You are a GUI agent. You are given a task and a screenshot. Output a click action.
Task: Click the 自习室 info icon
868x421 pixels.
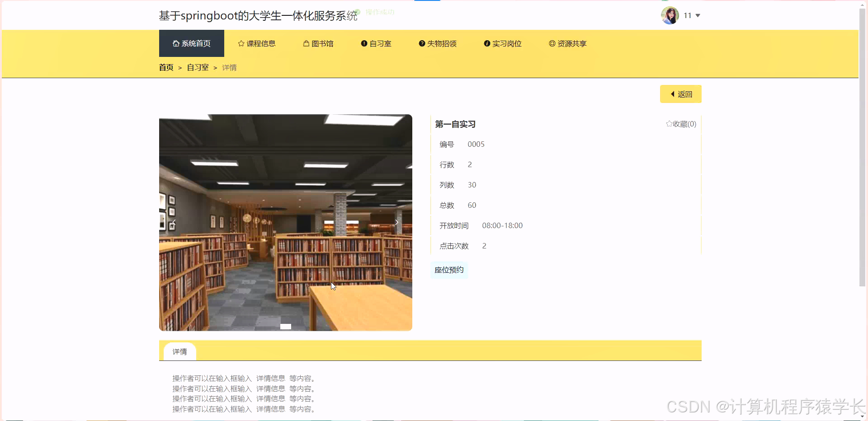(364, 43)
